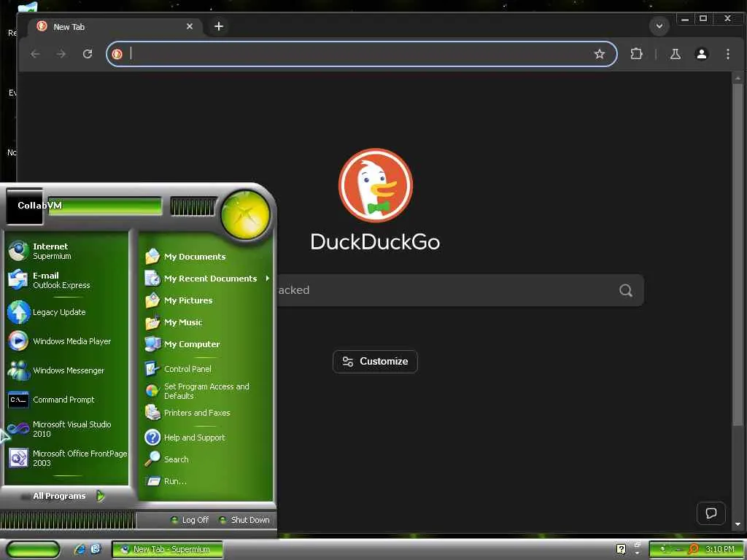The width and height of the screenshot is (747, 560).
Task: Switch to the New Tab browser tab
Action: (115, 27)
